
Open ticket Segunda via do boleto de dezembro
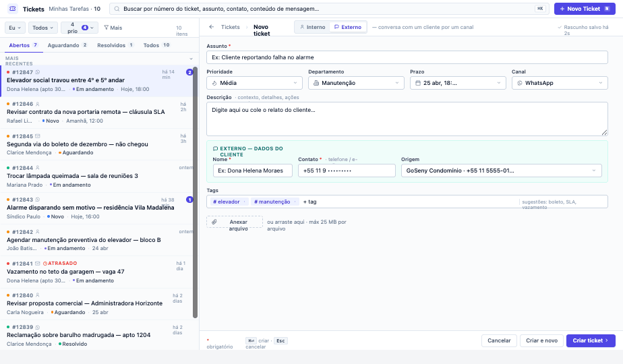tap(96, 145)
